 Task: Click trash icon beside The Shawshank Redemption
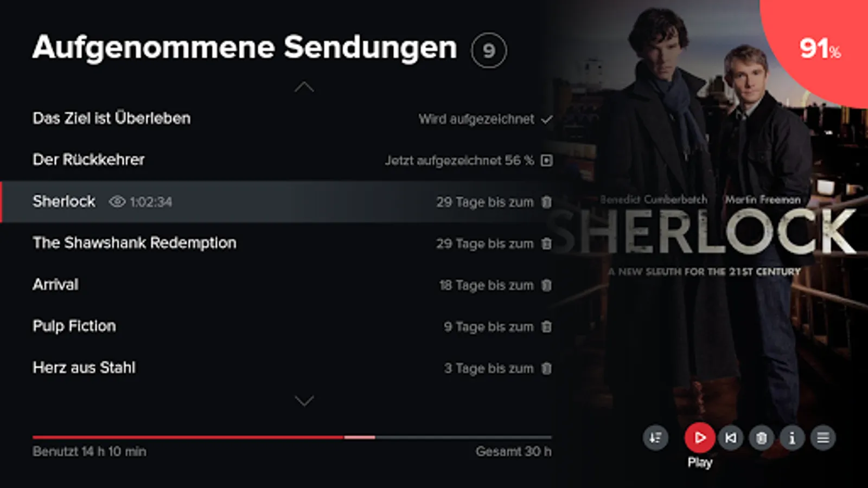pos(546,243)
